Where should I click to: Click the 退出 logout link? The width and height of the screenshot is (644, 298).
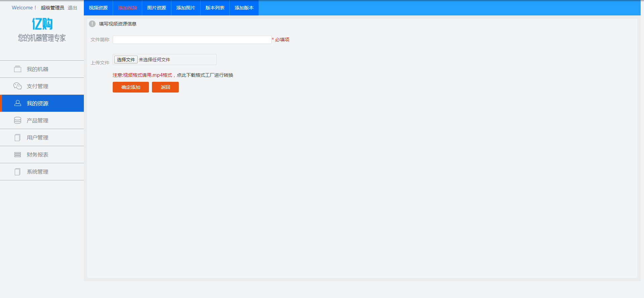click(72, 8)
